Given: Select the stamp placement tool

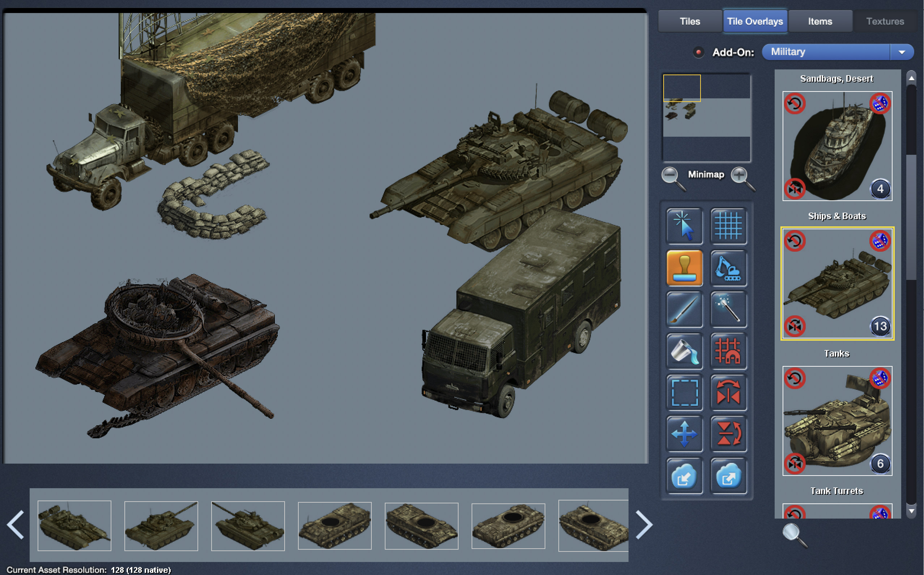Looking at the screenshot, I should coord(684,268).
